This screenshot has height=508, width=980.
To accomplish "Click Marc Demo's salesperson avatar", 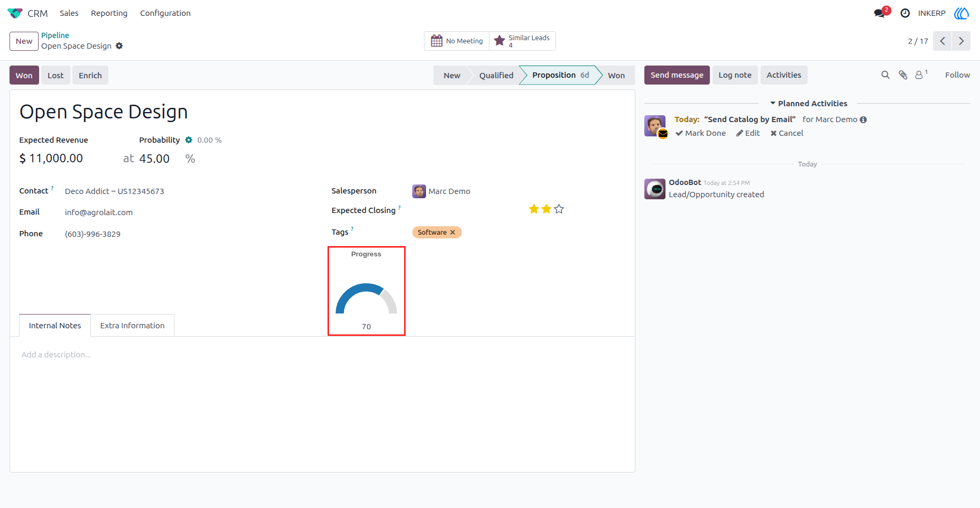I will pos(419,191).
